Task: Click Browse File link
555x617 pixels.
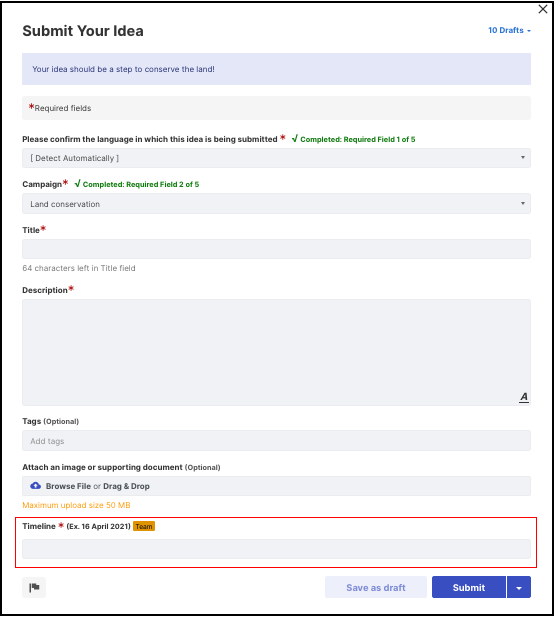Action: tap(68, 486)
